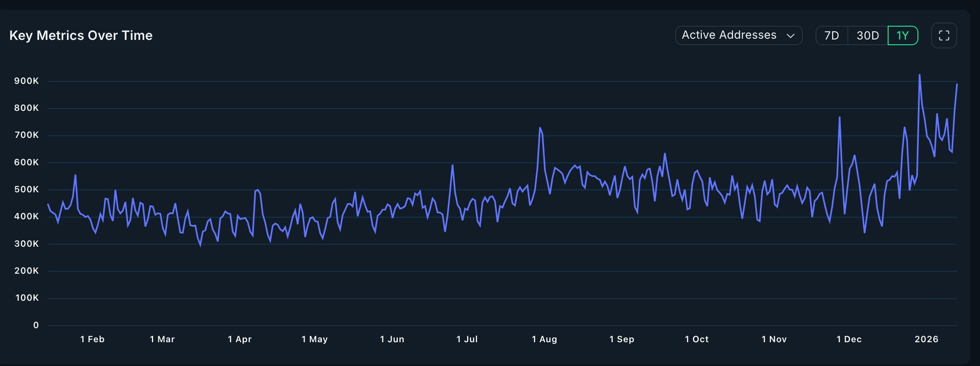The height and width of the screenshot is (366, 980).
Task: Open the Active Addresses metric dropdown
Action: coord(739,35)
